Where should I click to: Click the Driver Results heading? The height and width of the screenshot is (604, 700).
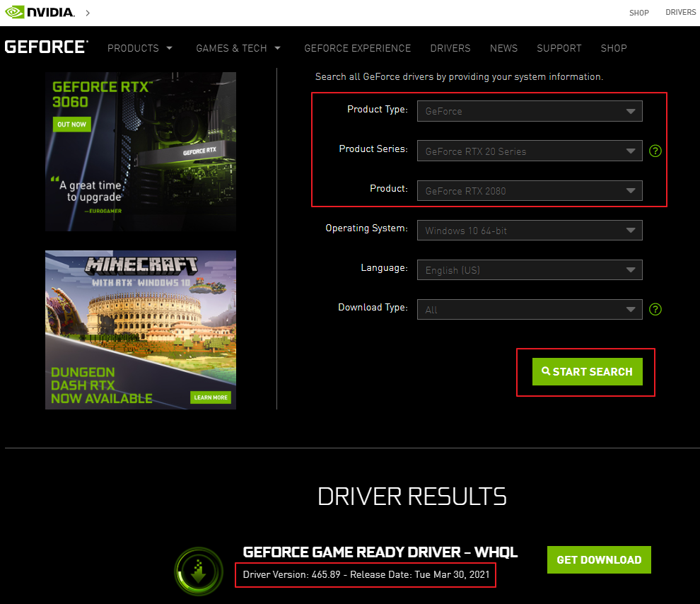(x=412, y=496)
